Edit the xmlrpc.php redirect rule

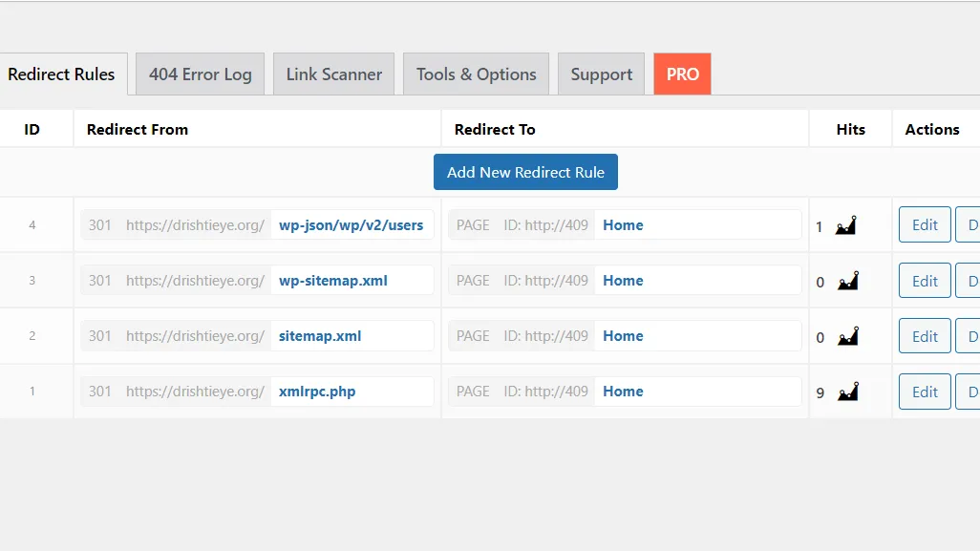point(925,392)
